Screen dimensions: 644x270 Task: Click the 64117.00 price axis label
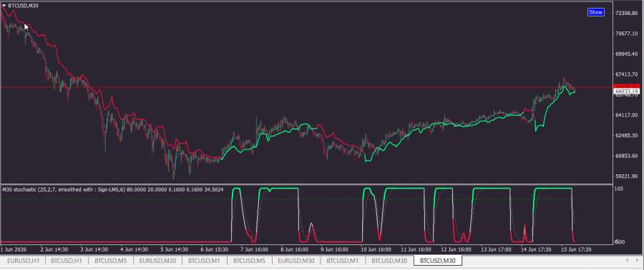tap(626, 115)
